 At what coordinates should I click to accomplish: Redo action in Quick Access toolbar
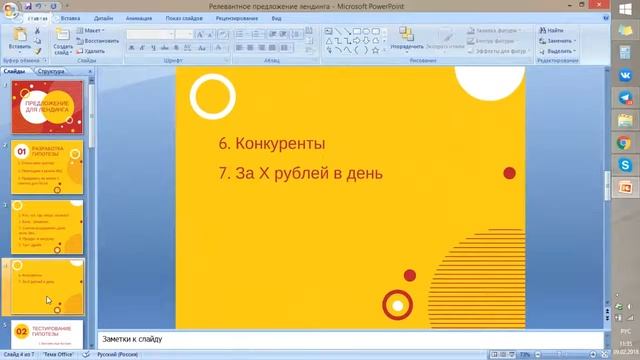(x=53, y=6)
